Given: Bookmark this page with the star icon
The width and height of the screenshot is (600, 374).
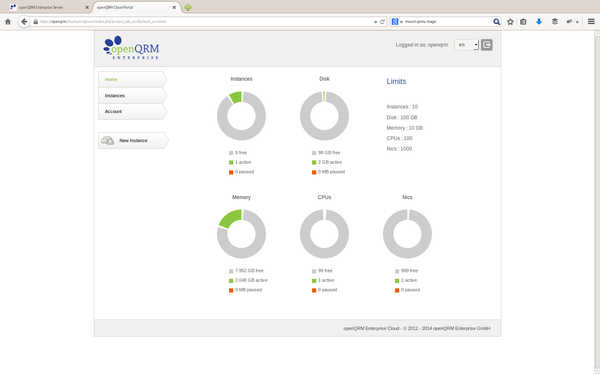Looking at the screenshot, I should coord(510,22).
